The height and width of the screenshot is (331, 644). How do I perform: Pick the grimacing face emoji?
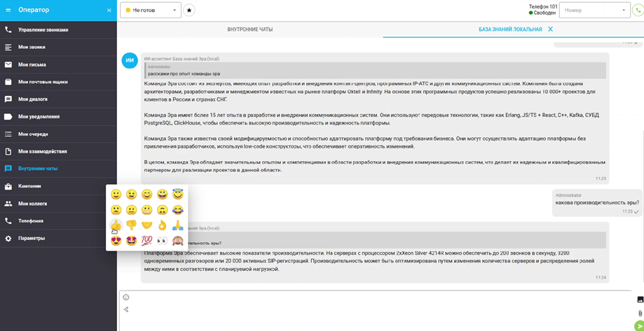pyautogui.click(x=147, y=210)
